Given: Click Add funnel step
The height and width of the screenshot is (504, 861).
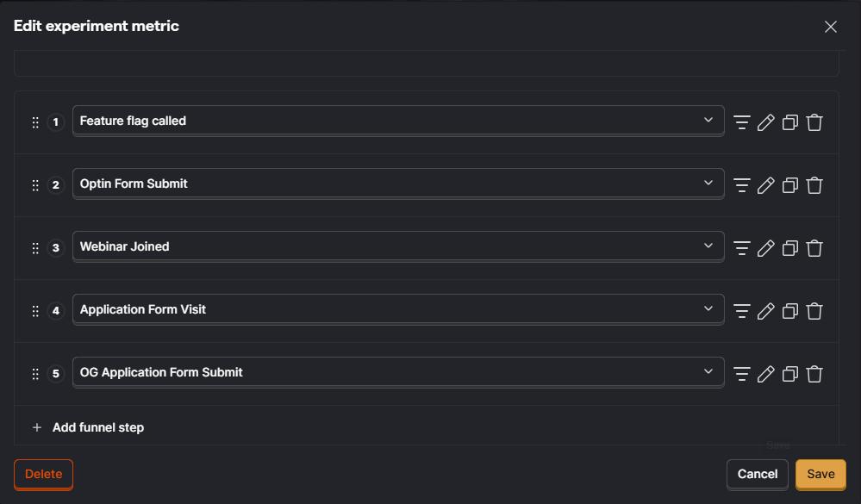Looking at the screenshot, I should click(x=88, y=427).
